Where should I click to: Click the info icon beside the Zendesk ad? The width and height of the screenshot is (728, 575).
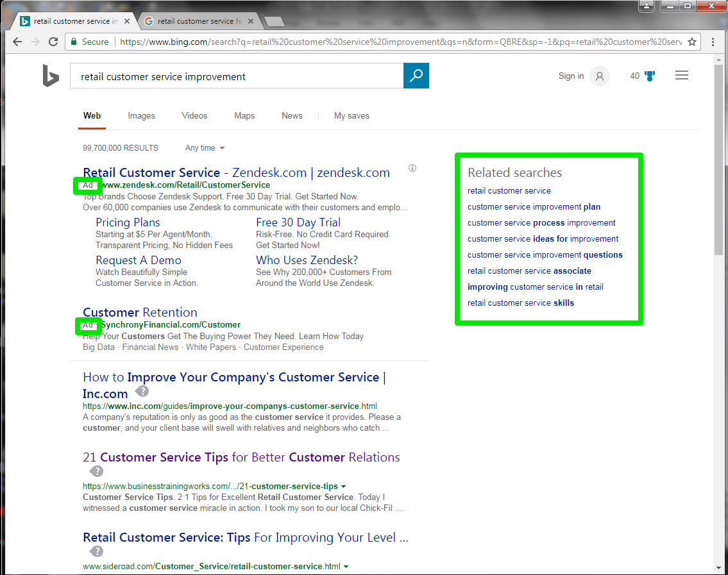coord(412,167)
